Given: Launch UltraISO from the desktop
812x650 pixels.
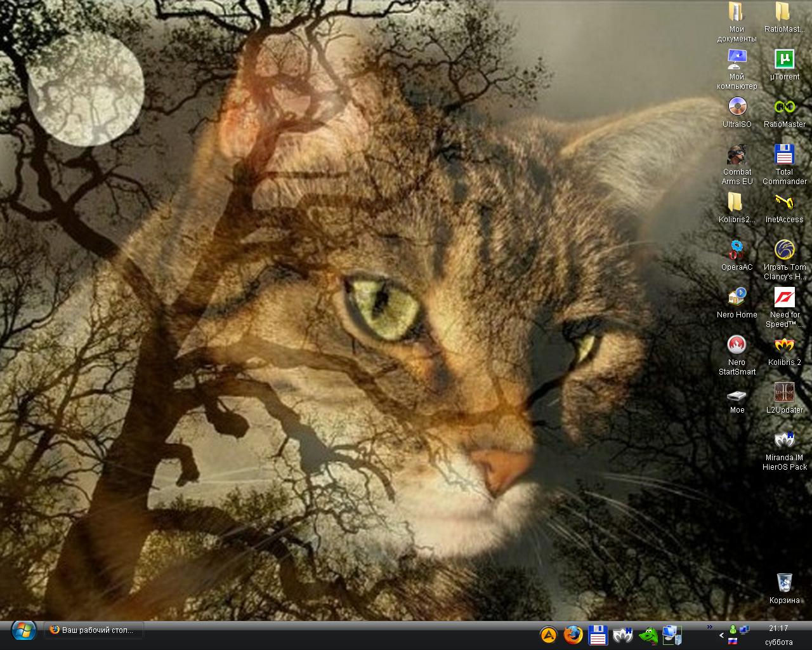Looking at the screenshot, I should coord(737,107).
